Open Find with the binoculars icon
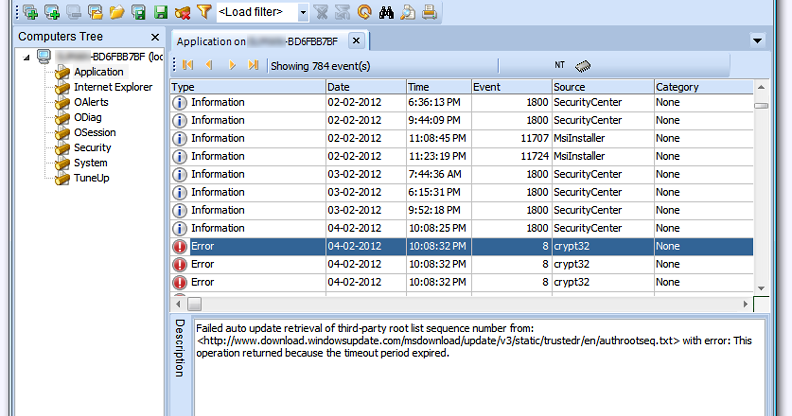This screenshot has width=792, height=416. click(x=386, y=12)
